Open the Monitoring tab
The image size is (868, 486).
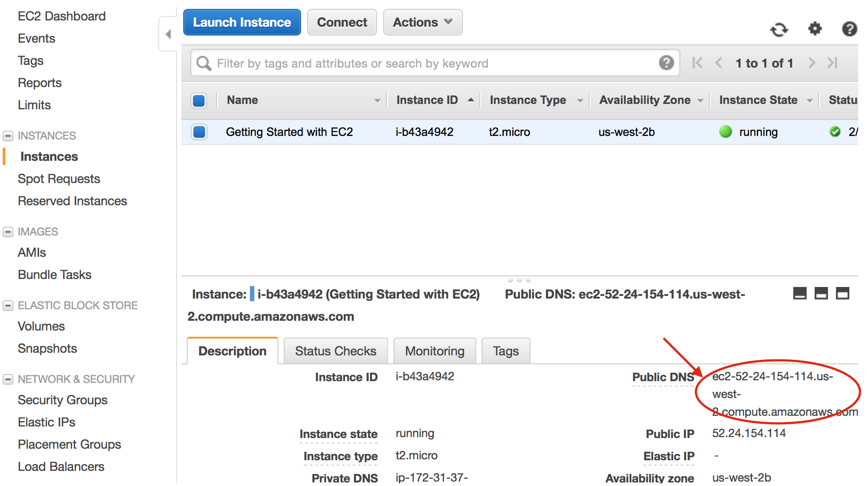point(434,351)
